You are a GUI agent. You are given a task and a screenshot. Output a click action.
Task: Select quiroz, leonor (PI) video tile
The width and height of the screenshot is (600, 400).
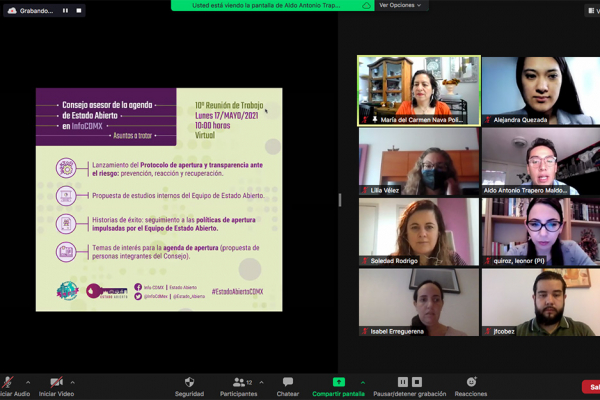tap(541, 232)
